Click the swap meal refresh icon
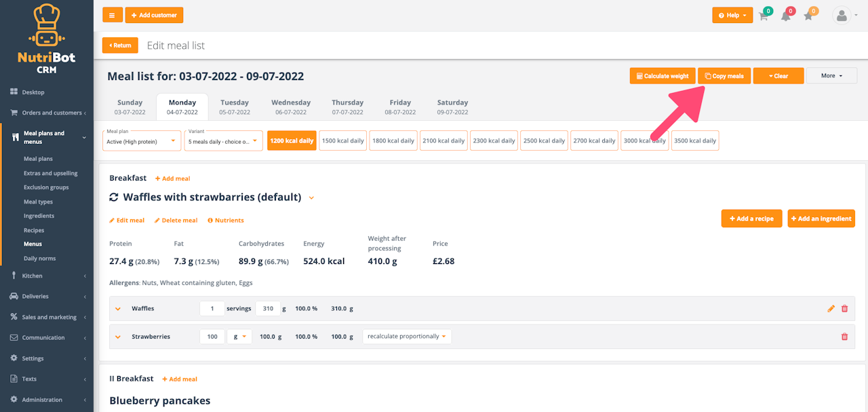This screenshot has height=412, width=868. pyautogui.click(x=114, y=198)
